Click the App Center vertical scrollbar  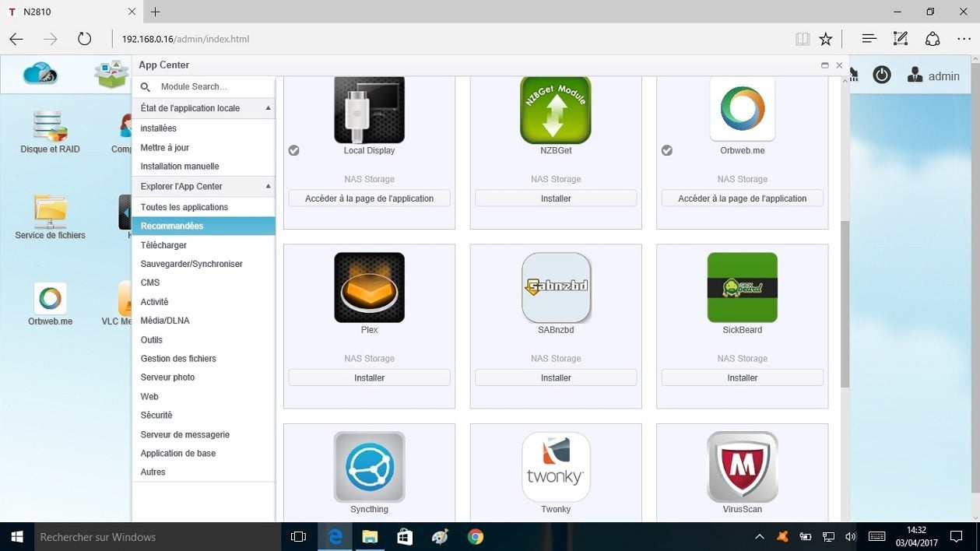pos(845,304)
